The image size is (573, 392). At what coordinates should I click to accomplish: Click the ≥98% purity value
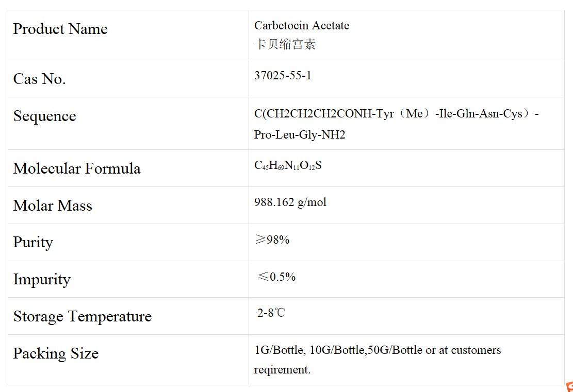[272, 240]
